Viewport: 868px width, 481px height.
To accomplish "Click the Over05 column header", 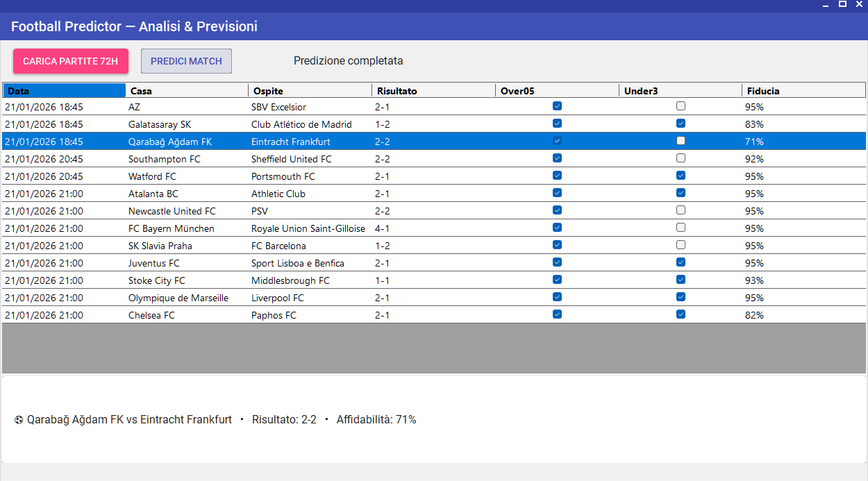I will (557, 91).
